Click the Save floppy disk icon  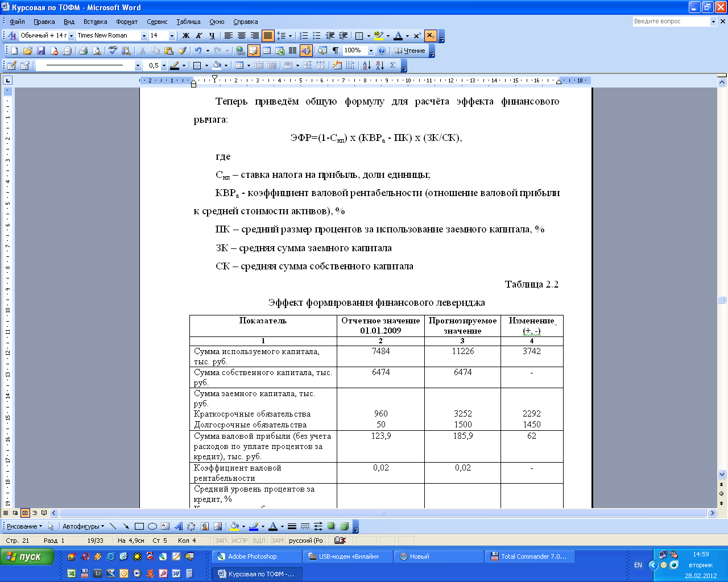[41, 51]
